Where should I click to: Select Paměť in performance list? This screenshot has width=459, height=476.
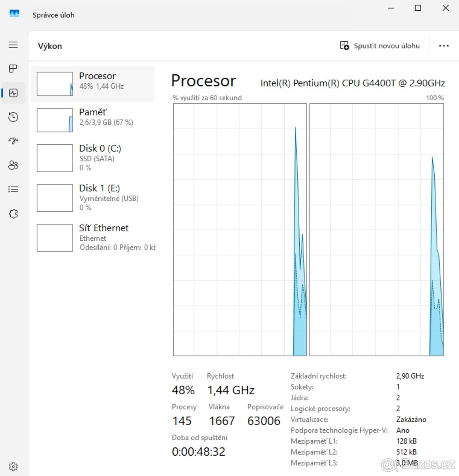(x=92, y=120)
